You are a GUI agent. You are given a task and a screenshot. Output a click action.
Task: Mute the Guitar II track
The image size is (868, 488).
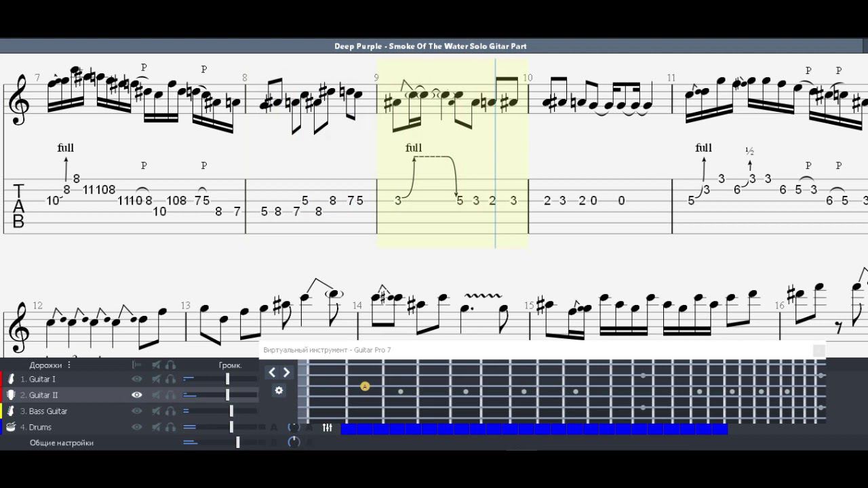click(156, 395)
